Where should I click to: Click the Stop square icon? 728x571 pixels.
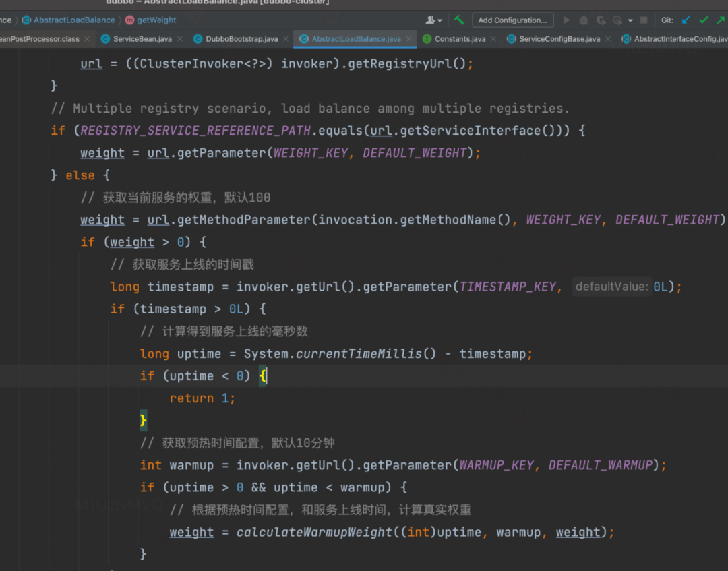644,20
